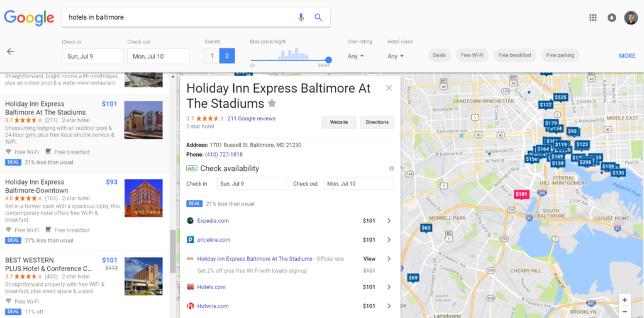
Task: Select the $123 map price marker
Action: tap(582, 144)
